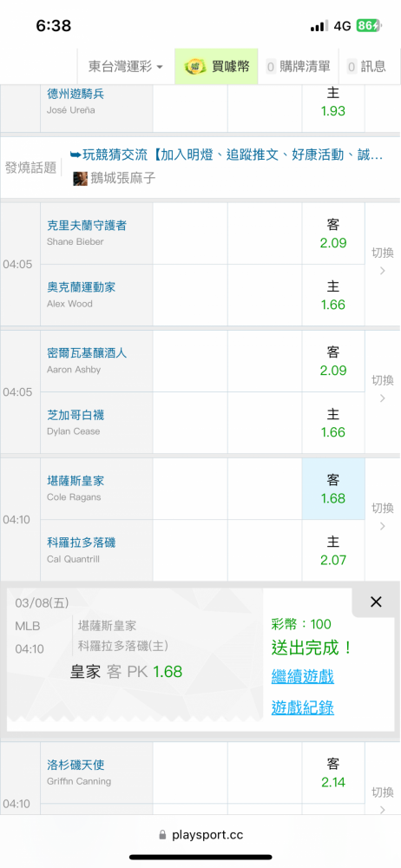The height and width of the screenshot is (868, 401).
Task: Select 克里夫蘭守護者 away odds 2.09
Action: coord(333,233)
